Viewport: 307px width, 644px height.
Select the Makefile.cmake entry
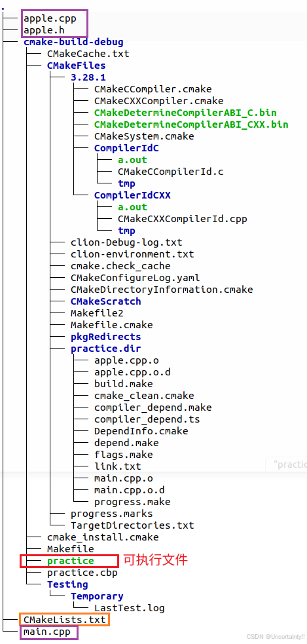[x=112, y=325]
